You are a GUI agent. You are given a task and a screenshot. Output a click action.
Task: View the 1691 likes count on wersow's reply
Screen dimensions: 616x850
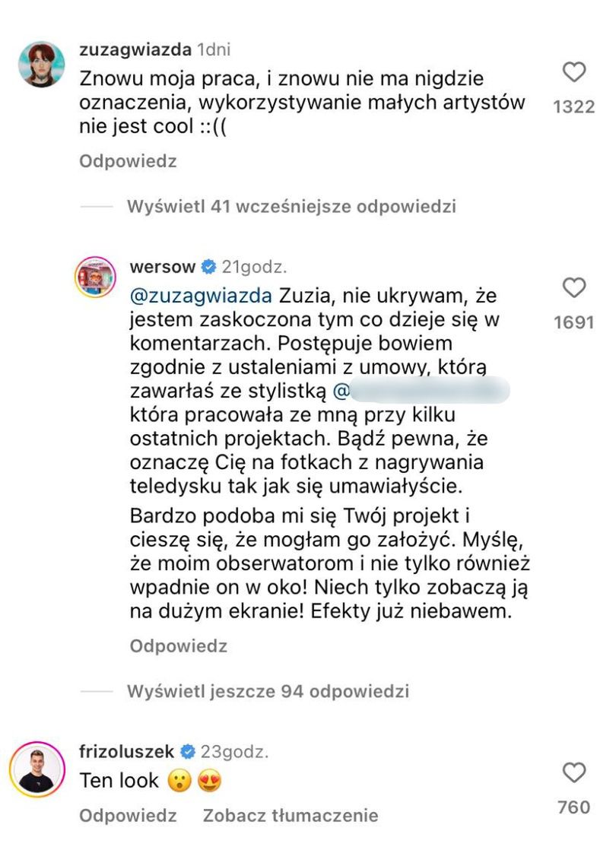coord(573,322)
